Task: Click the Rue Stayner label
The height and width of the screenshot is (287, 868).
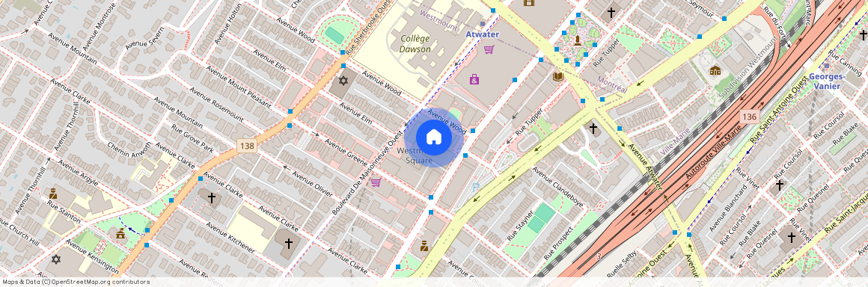Action: point(520,225)
